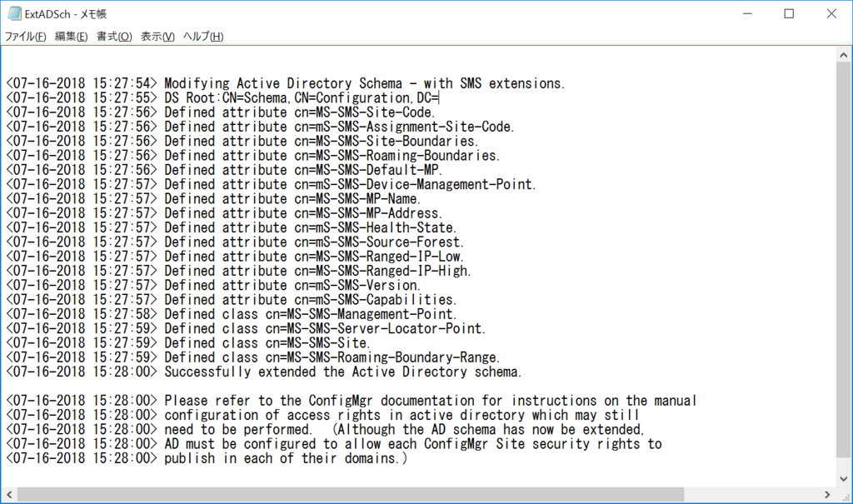This screenshot has width=853, height=504.
Task: Click text 'cn=MS-SMS-Server-Locator-Point.'
Action: coord(376,329)
